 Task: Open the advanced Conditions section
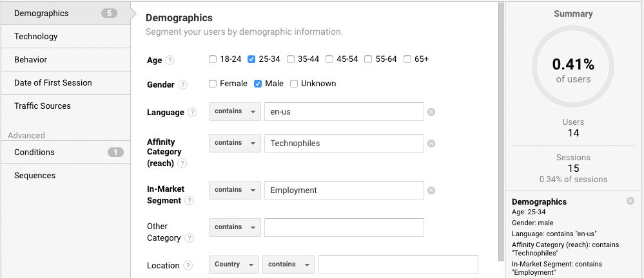click(x=65, y=152)
